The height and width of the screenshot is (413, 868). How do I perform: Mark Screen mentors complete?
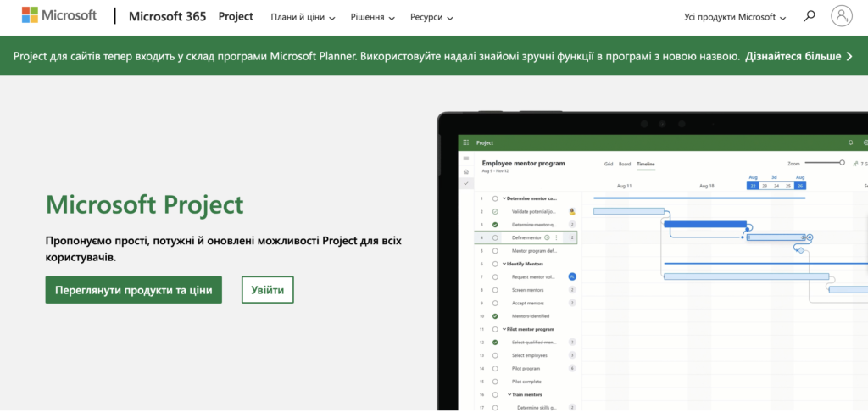pos(495,290)
